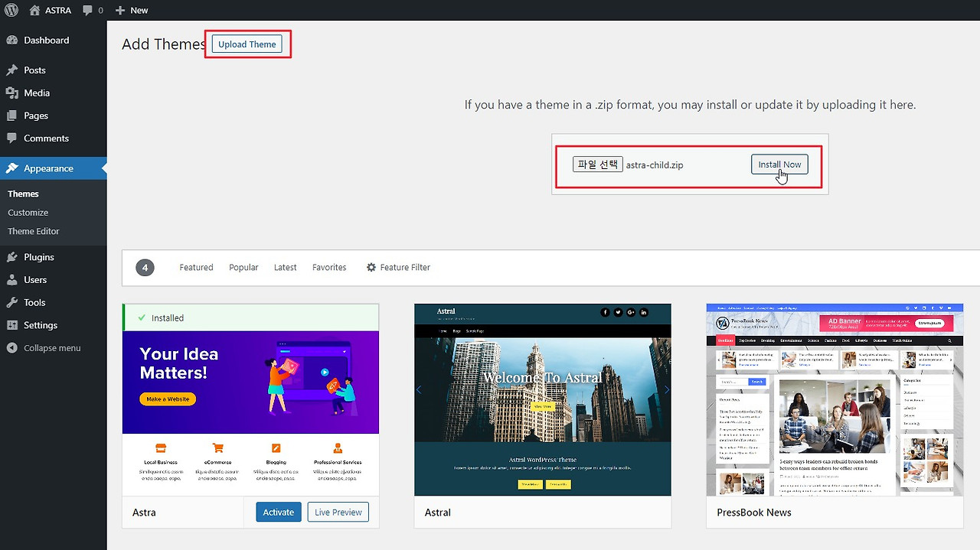The height and width of the screenshot is (550, 980).
Task: Open the ASTRA site home icon
Action: coord(34,10)
